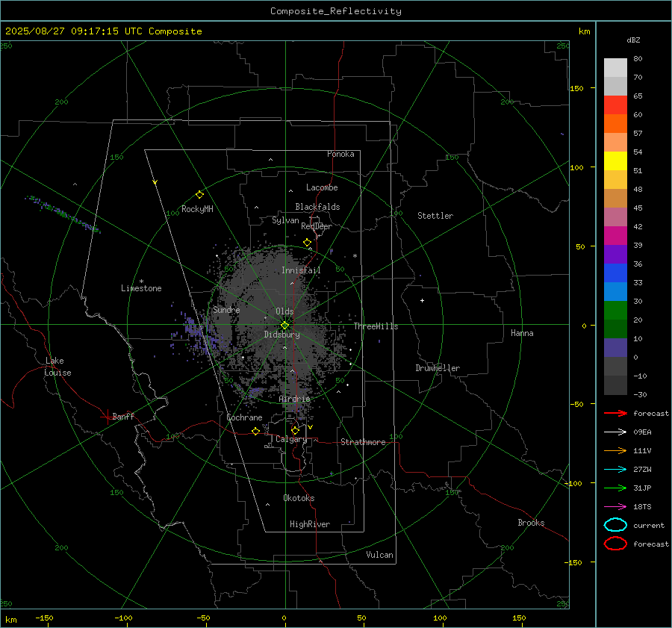Select the purple 36 dBZ color swatch
Screen dimensions: 672x628
615,254
